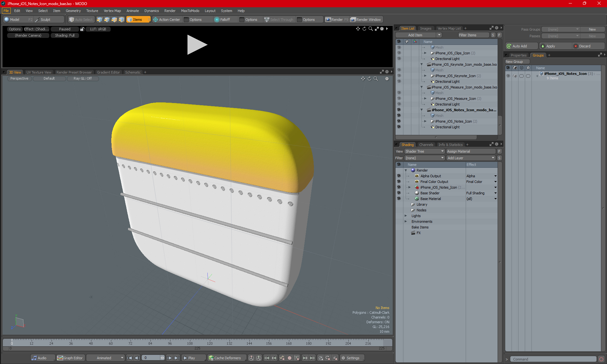607x364 pixels.
Task: Step to next frame
Action: (169, 358)
